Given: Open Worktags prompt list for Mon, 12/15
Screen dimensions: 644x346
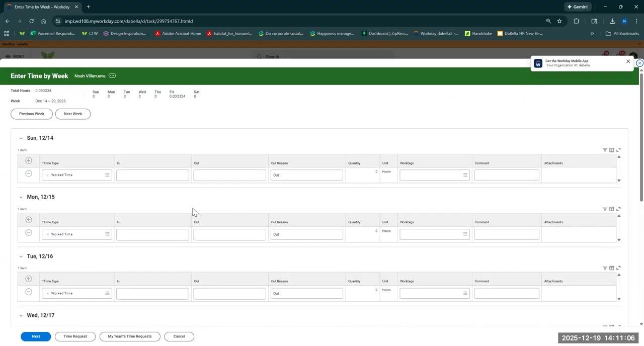Looking at the screenshot, I should pyautogui.click(x=465, y=234).
